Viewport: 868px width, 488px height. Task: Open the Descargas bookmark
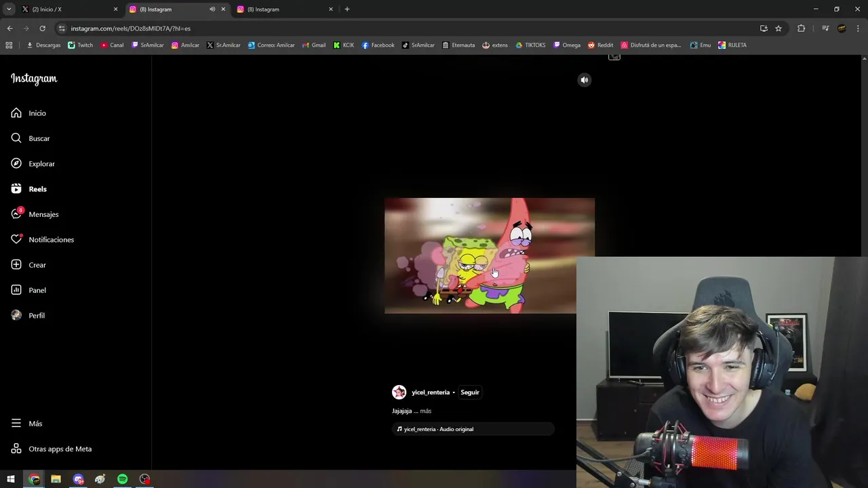click(x=43, y=45)
